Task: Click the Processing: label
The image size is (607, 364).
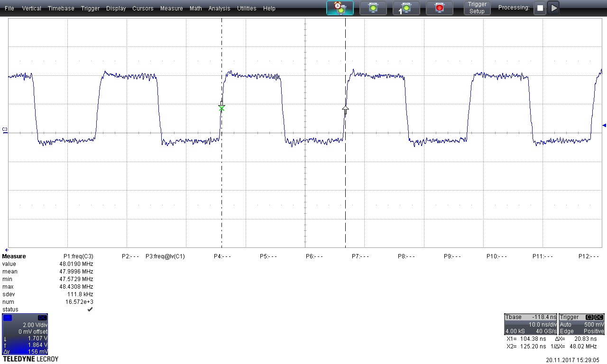Action: 514,8
